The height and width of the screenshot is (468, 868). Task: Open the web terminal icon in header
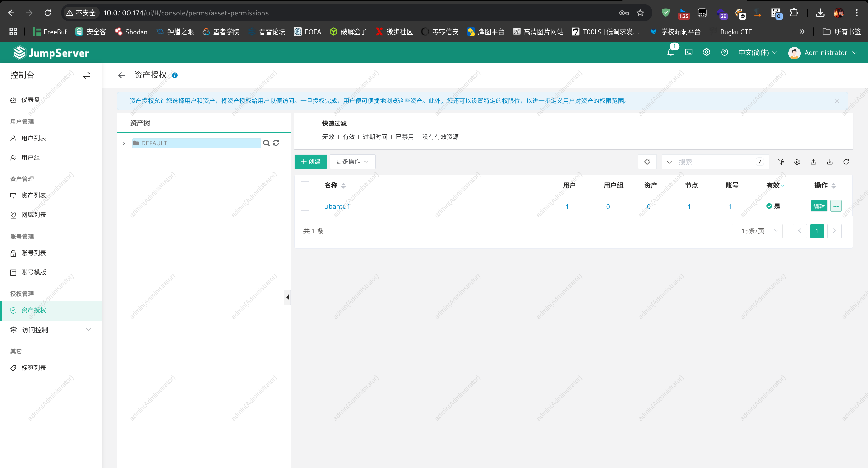(689, 52)
